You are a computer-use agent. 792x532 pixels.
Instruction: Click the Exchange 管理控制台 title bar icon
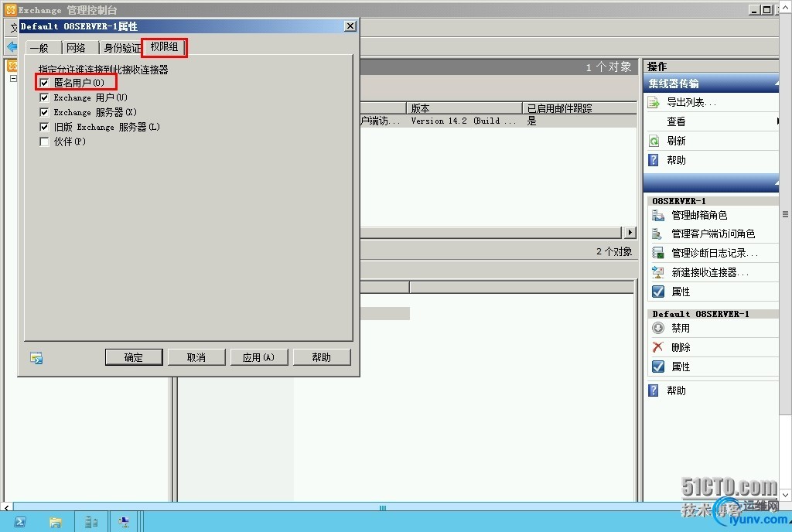point(11,9)
